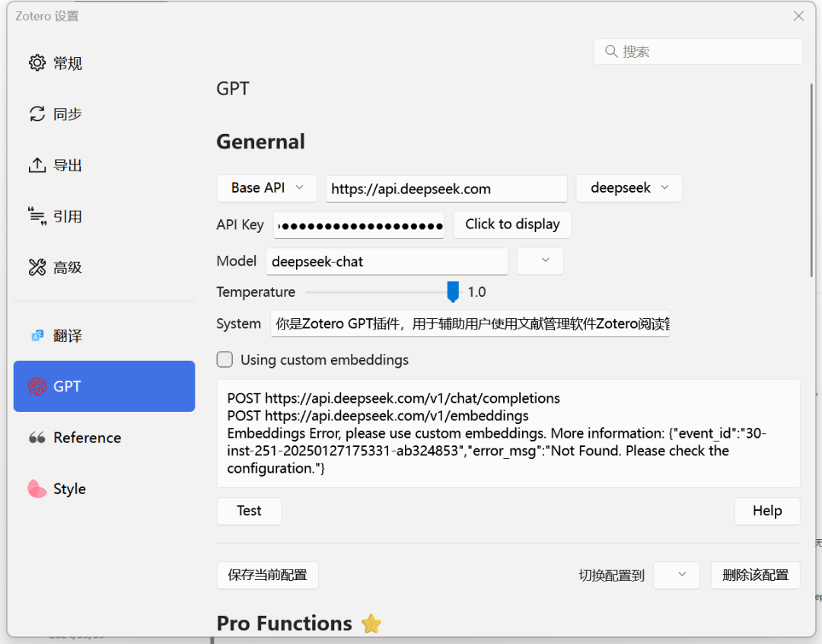Click the settings pane vertical scrollbar

tap(812, 181)
